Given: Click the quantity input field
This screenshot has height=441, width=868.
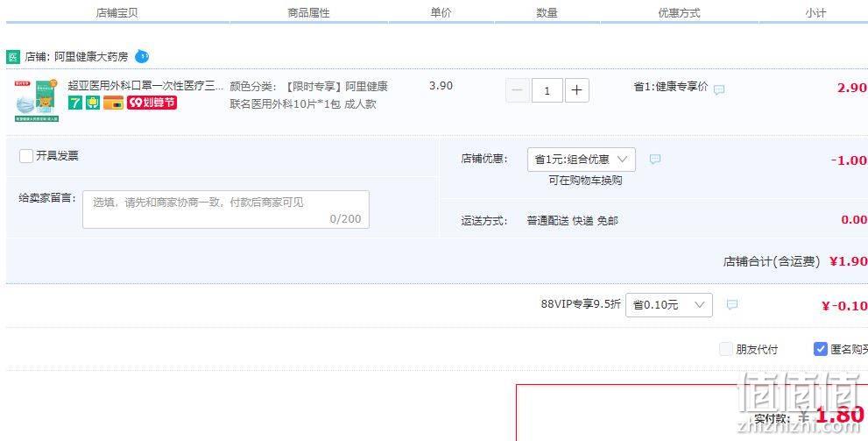Looking at the screenshot, I should [x=547, y=90].
